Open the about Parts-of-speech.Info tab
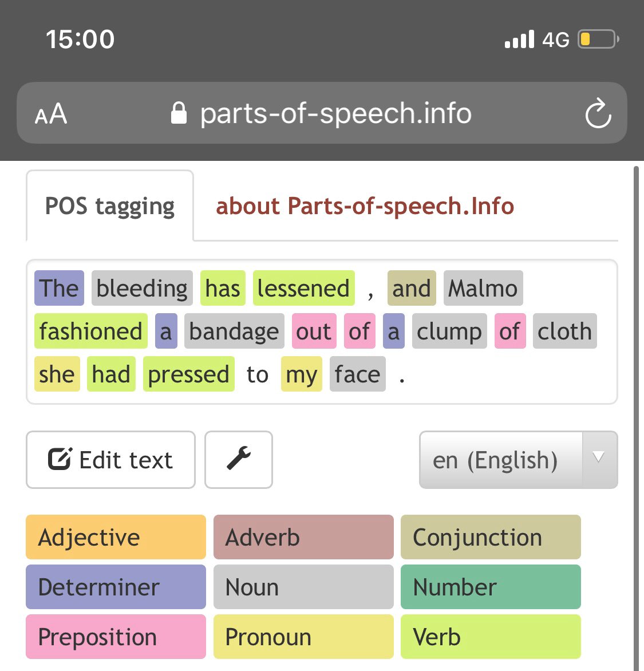Image resolution: width=644 pixels, height=671 pixels. pos(365,206)
